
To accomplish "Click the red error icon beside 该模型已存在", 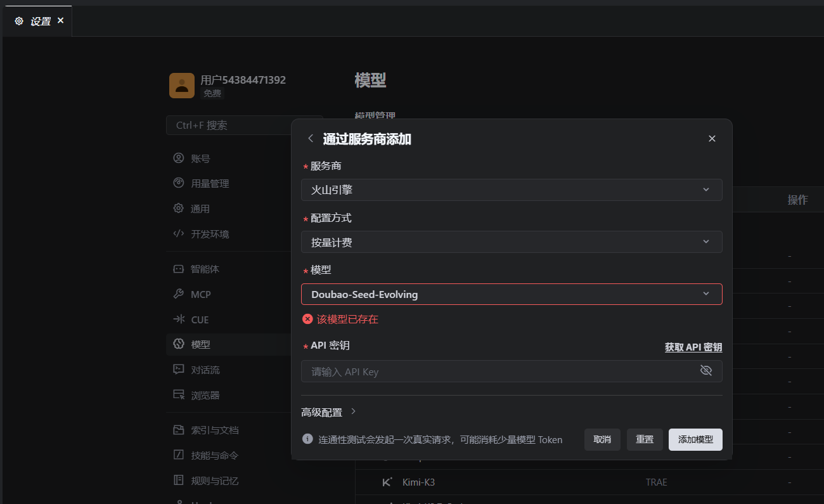I will coord(307,319).
